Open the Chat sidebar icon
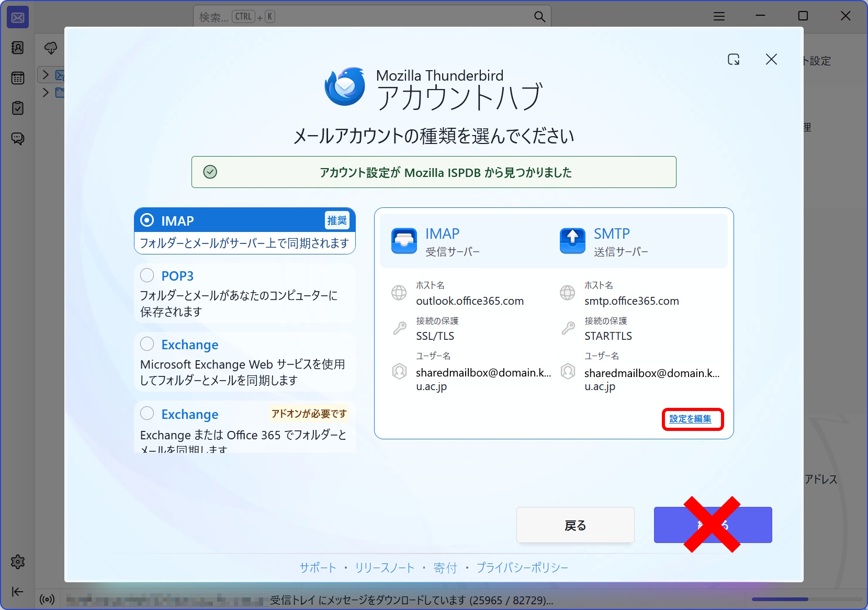 18,139
